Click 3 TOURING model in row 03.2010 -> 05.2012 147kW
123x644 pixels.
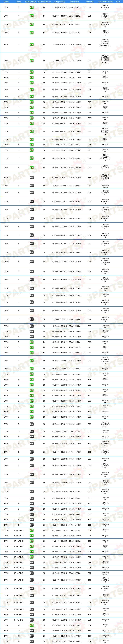tap(19, 620)
